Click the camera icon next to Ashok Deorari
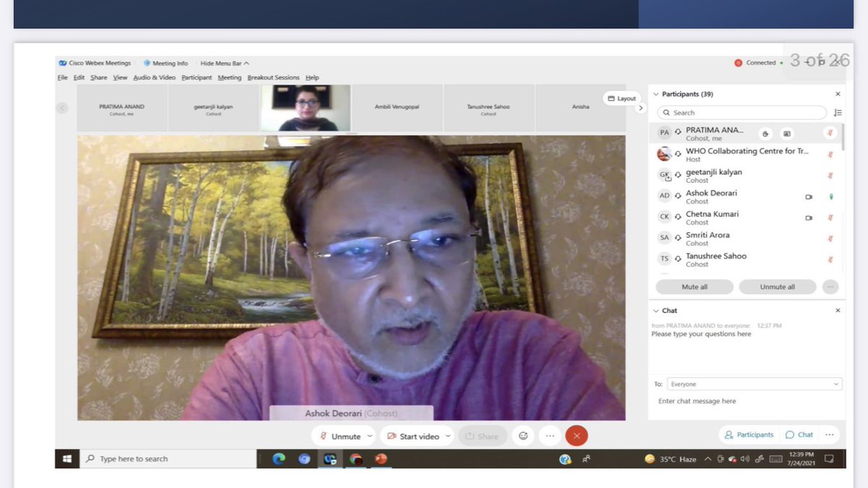 (x=809, y=197)
